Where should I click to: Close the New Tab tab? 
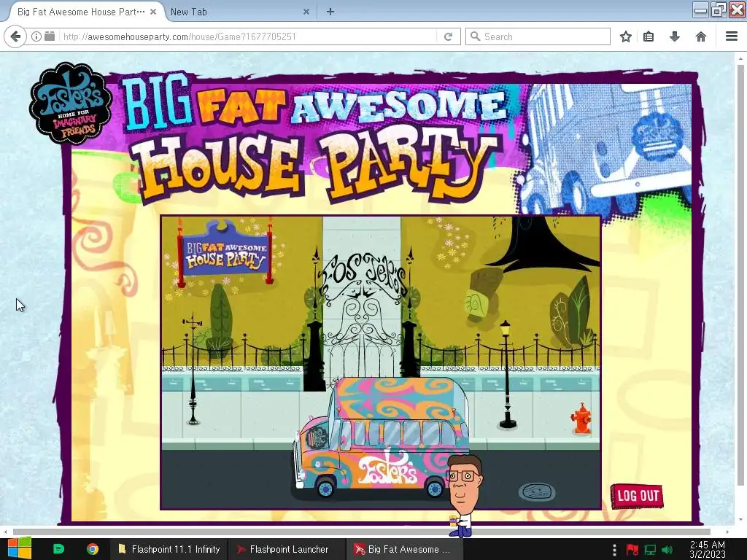click(x=306, y=12)
